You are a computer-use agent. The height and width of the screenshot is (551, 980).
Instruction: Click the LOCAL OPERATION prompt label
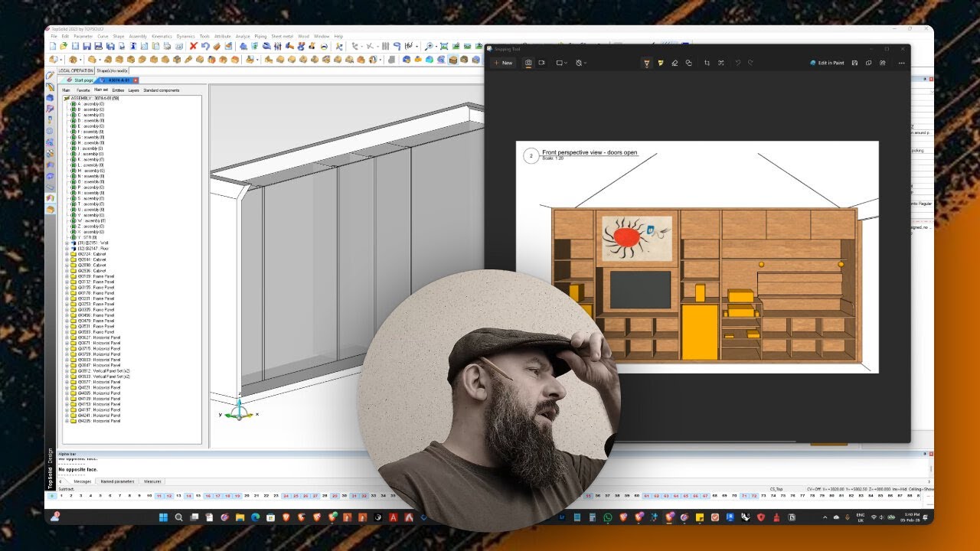(x=76, y=70)
